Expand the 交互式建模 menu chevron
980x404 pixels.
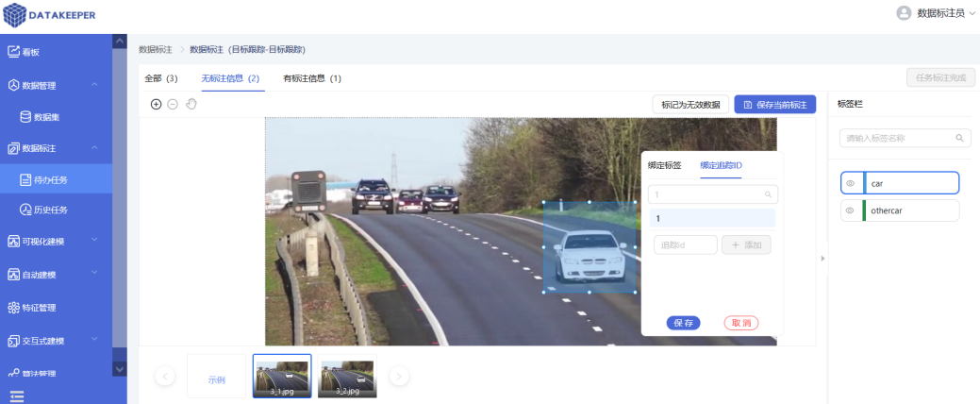coord(94,340)
